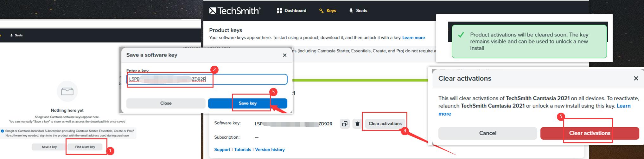This screenshot has width=644, height=159.
Task: Switch to the Keys navigation tab
Action: (x=328, y=11)
